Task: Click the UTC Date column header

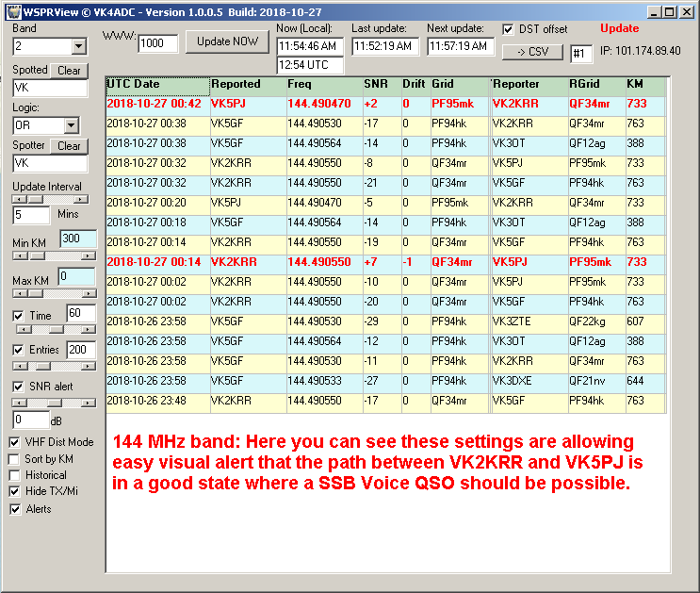Action: 156,85
